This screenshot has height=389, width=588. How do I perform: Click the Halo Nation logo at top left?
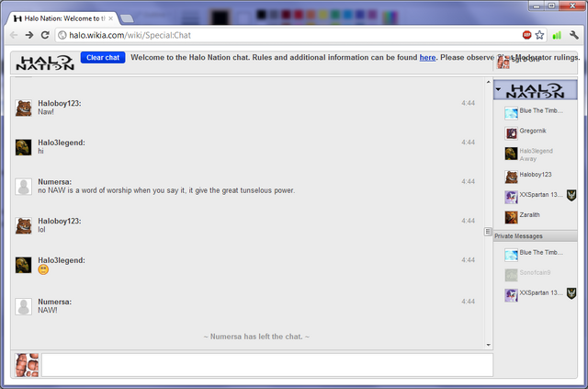[x=45, y=63]
